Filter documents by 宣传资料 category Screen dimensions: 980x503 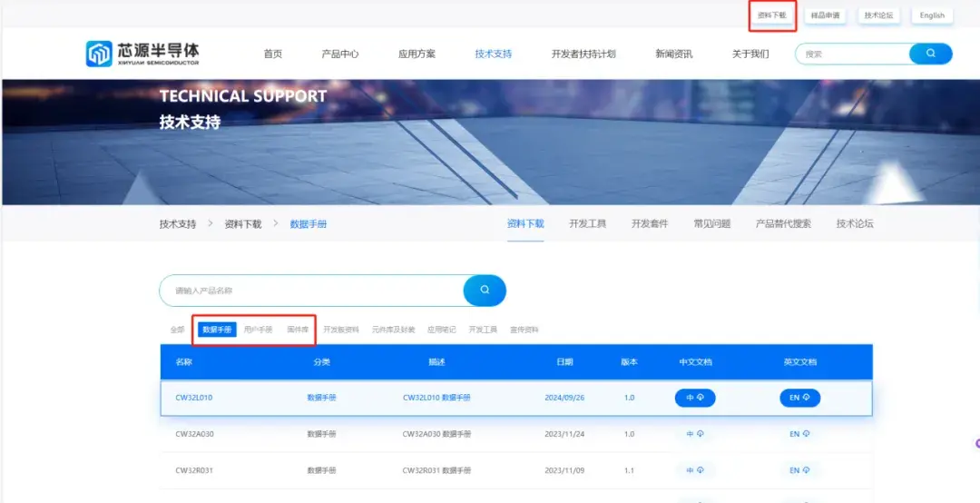pyautogui.click(x=524, y=330)
